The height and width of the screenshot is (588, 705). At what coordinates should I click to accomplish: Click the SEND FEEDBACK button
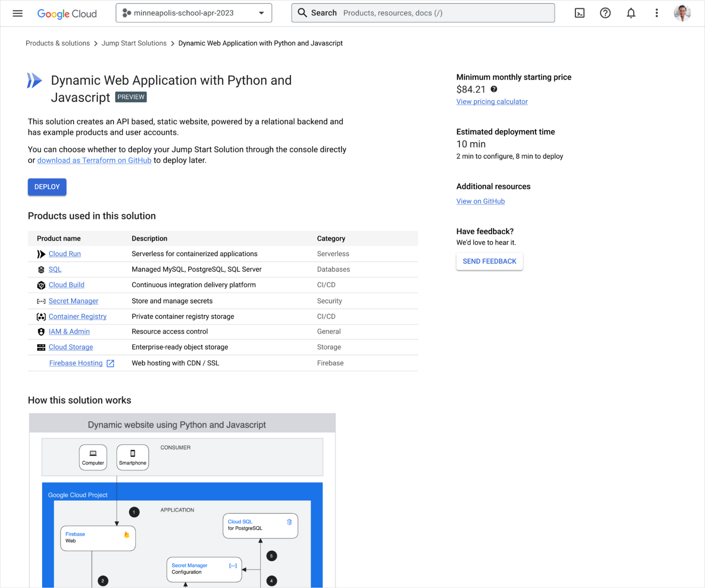tap(490, 261)
